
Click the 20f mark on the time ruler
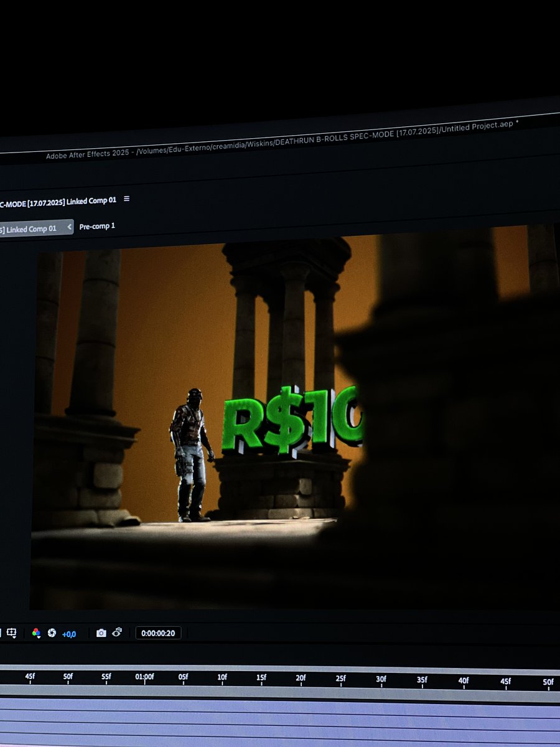(x=301, y=678)
